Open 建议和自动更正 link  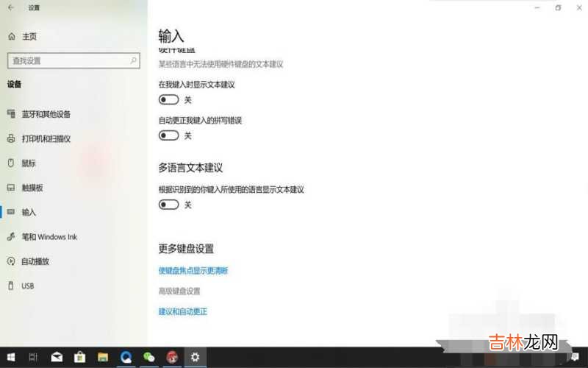pyautogui.click(x=183, y=312)
